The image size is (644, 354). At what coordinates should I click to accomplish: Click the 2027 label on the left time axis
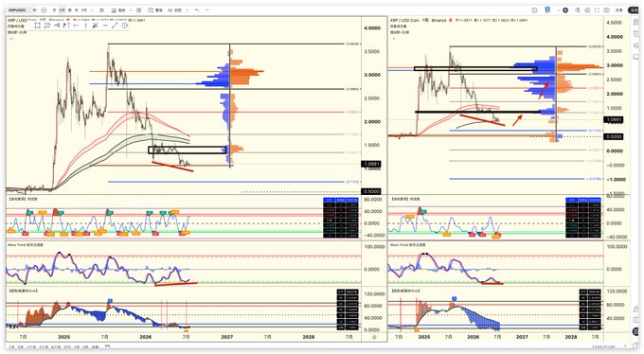(227, 337)
